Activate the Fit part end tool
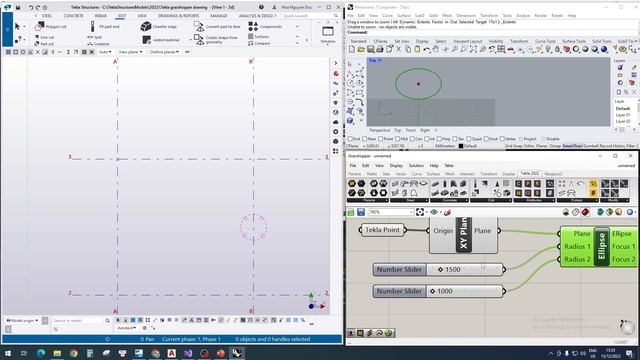The width and height of the screenshot is (640, 360). coord(105,27)
